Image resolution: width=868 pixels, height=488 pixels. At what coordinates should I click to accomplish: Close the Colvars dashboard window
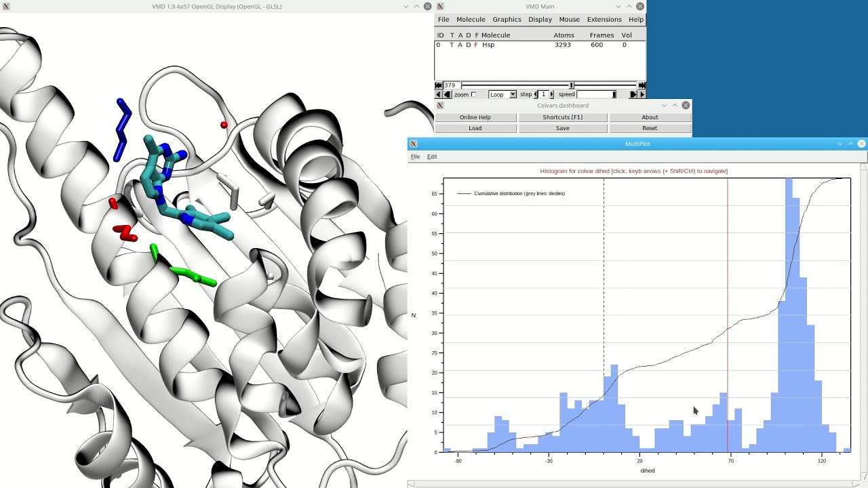[686, 105]
